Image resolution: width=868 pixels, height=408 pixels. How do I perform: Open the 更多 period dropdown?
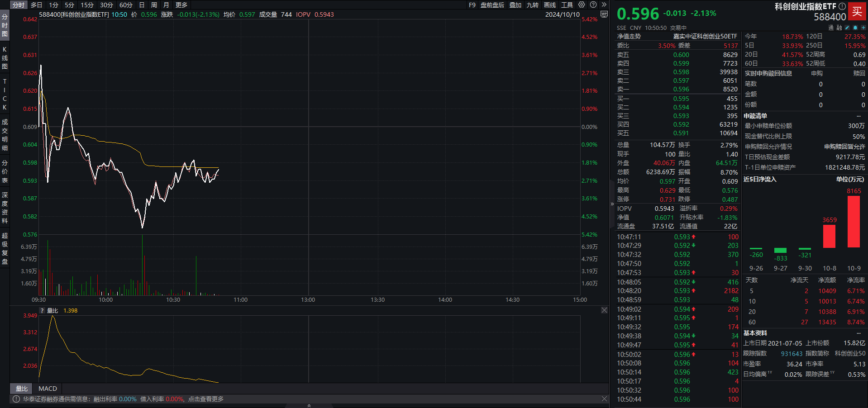coord(181,5)
